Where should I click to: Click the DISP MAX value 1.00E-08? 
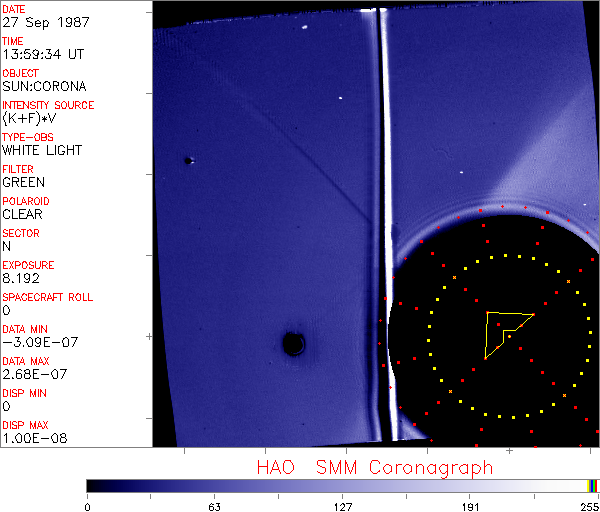[34, 439]
